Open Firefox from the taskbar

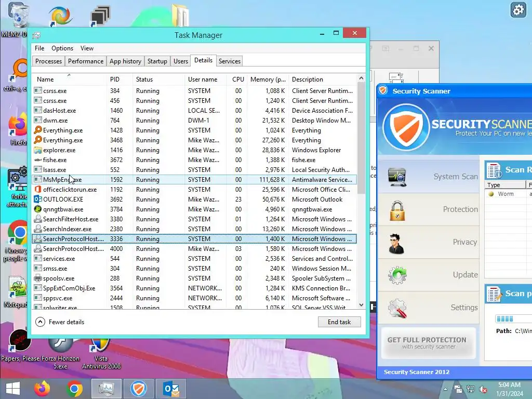[x=42, y=389]
